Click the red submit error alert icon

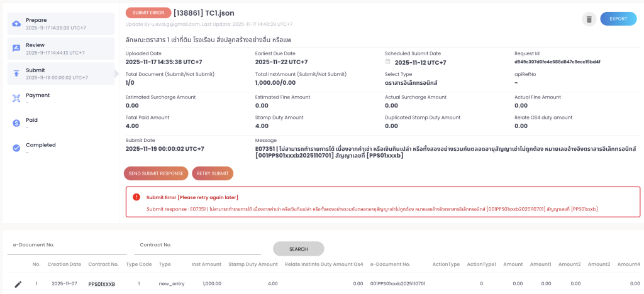tap(136, 197)
